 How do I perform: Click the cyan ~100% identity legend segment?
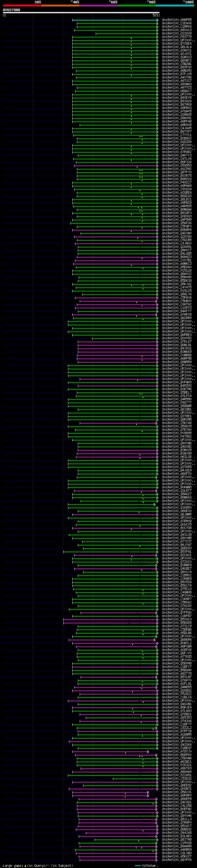[x=175, y=6]
